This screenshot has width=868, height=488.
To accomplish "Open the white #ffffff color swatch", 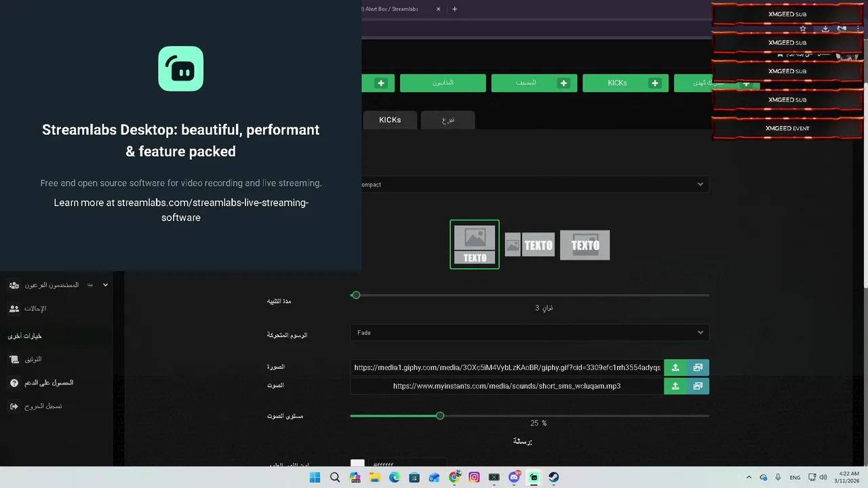I will 357,464.
